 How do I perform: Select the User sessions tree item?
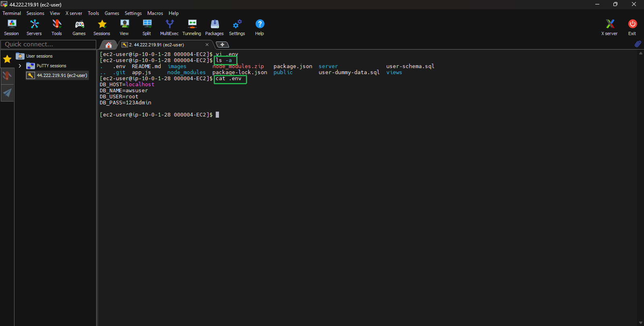click(34, 56)
